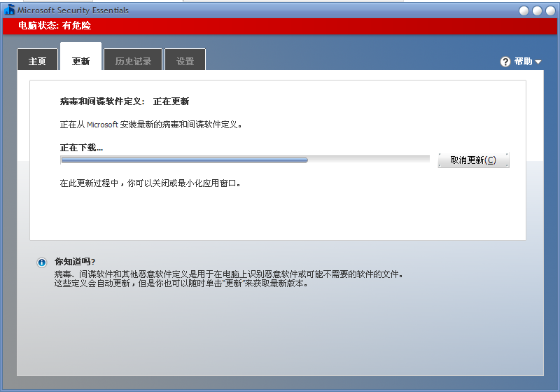The image size is (560, 392).
Task: Click the 取消更新(C) button
Action: [x=474, y=160]
